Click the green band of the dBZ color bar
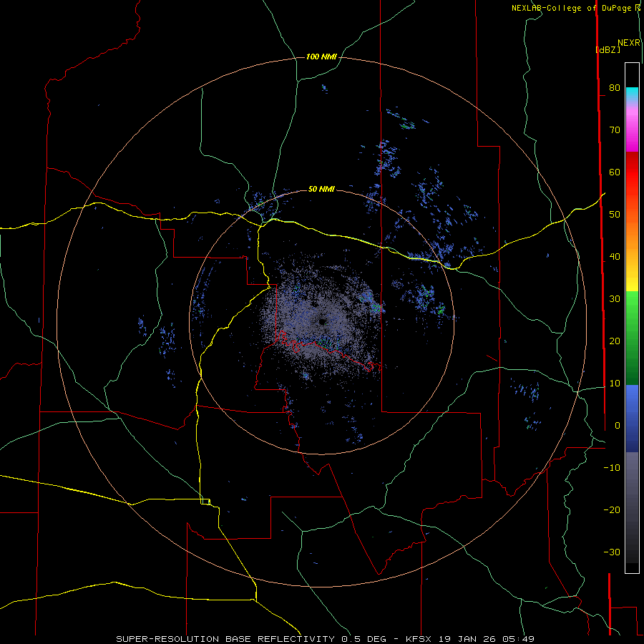 click(x=632, y=338)
